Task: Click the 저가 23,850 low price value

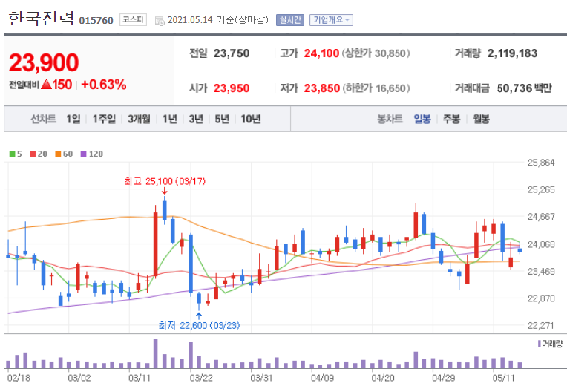Action: (x=322, y=88)
